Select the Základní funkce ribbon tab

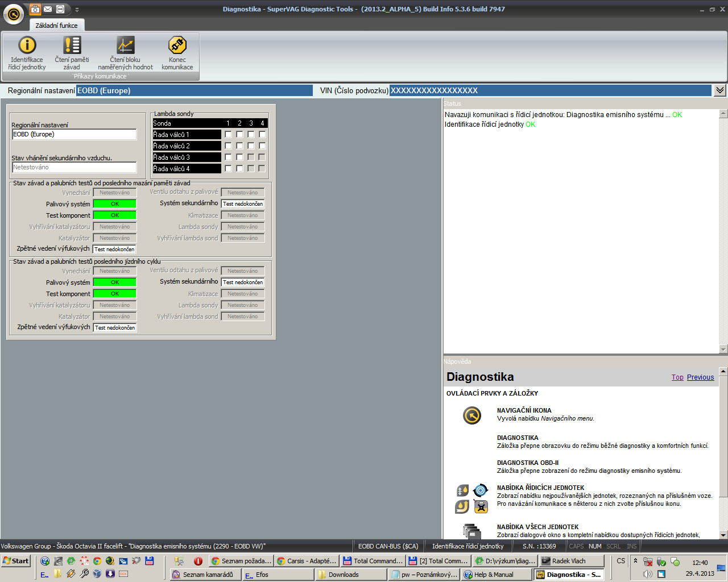(57, 26)
